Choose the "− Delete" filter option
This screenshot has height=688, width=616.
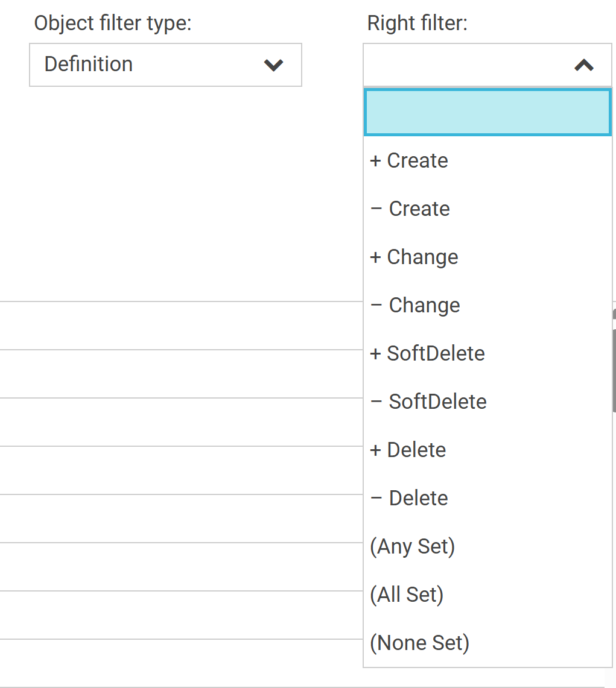pyautogui.click(x=409, y=499)
